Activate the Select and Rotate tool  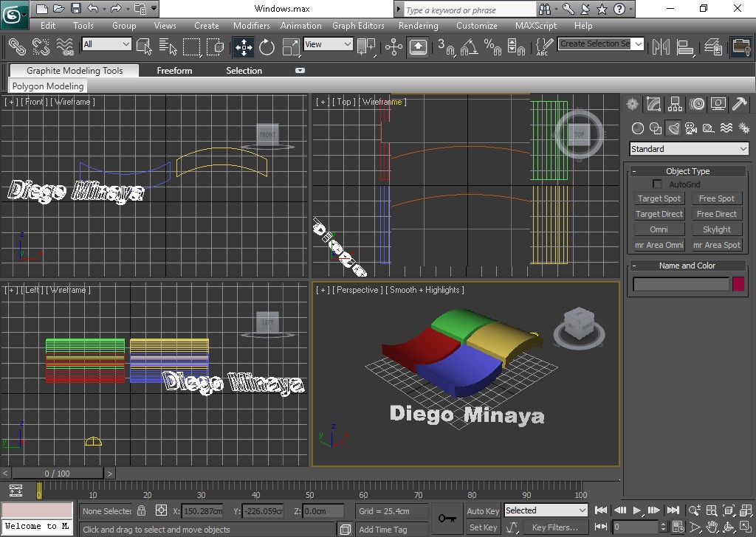click(267, 46)
